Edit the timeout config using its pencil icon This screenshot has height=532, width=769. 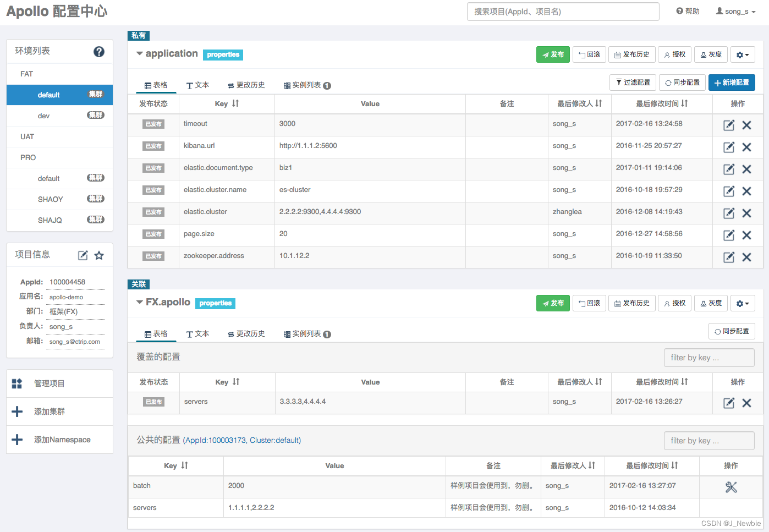(x=728, y=125)
